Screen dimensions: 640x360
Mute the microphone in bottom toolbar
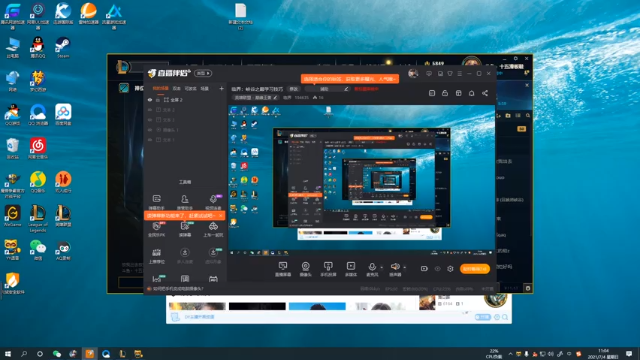[372, 269]
